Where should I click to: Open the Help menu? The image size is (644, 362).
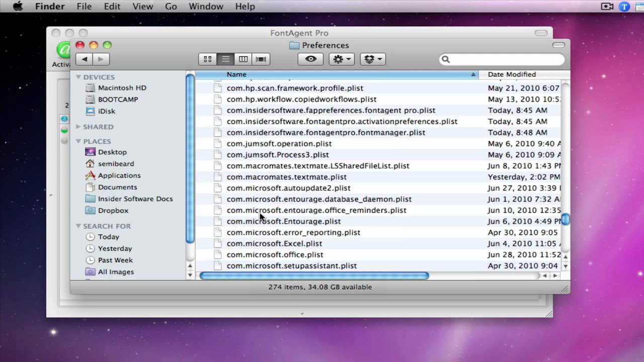pos(245,7)
